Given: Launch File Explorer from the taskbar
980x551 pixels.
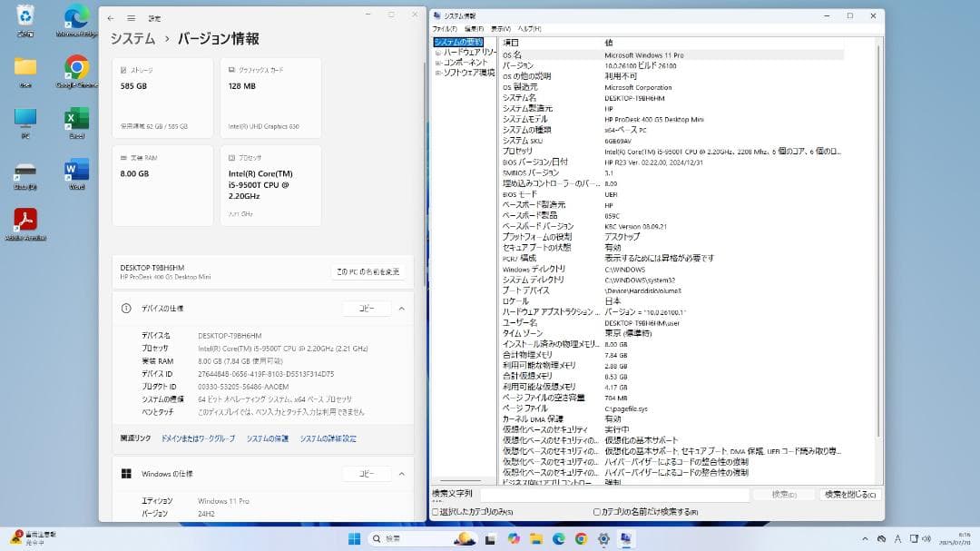Looking at the screenshot, I should pyautogui.click(x=536, y=537).
